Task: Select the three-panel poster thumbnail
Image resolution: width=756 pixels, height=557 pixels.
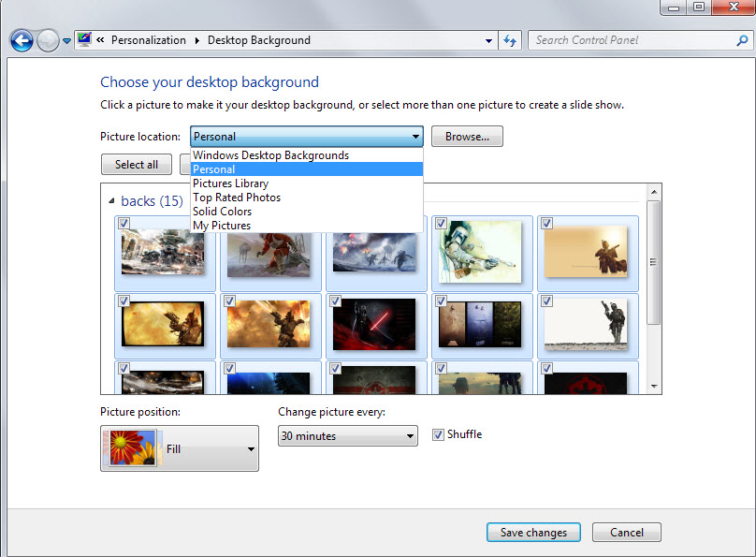Action: [x=480, y=324]
